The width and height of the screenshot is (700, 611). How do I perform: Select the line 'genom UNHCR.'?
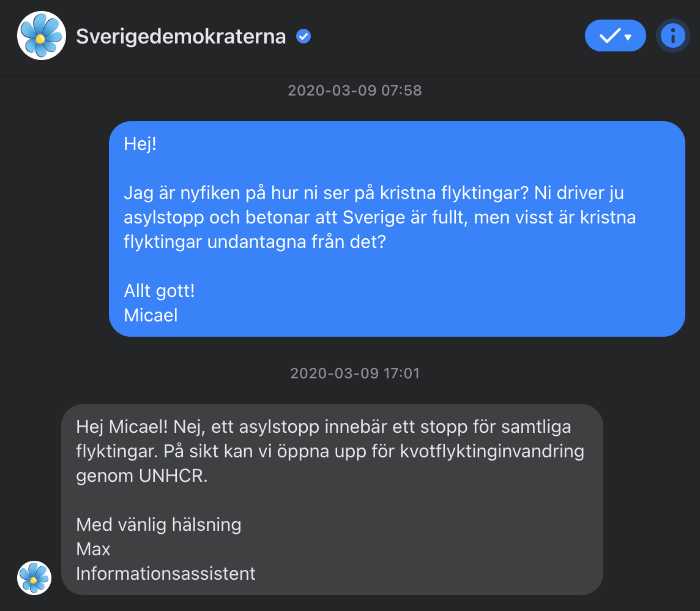pyautogui.click(x=142, y=476)
